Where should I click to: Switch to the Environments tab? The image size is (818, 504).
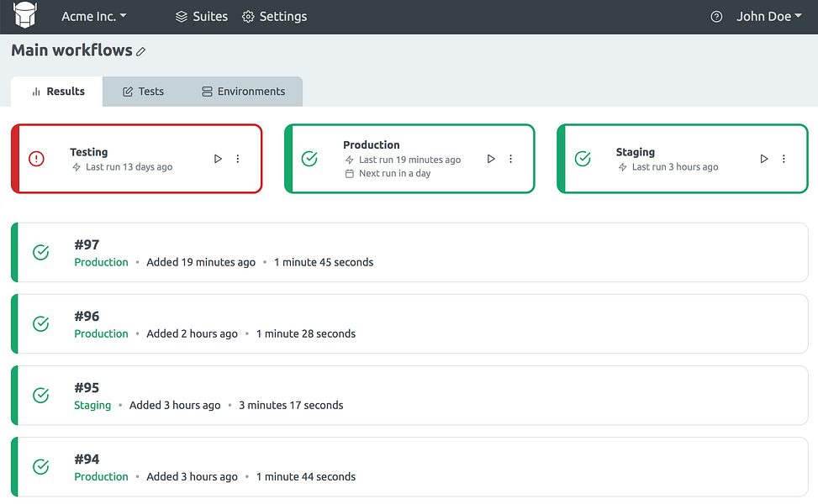point(243,92)
